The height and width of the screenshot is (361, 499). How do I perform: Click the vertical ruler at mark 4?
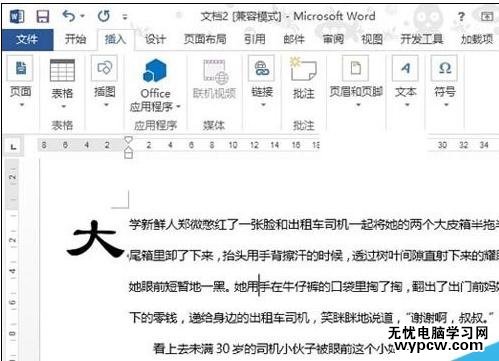tap(12, 271)
